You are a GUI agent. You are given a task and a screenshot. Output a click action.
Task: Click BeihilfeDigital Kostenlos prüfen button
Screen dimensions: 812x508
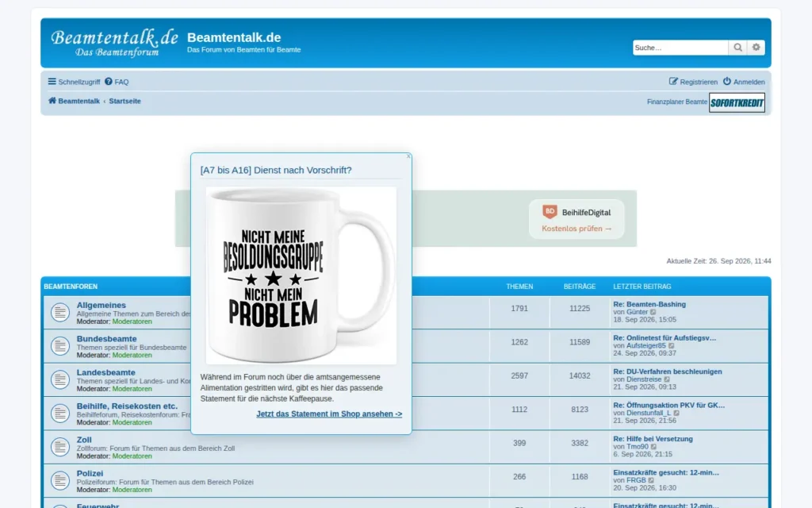[x=576, y=220]
